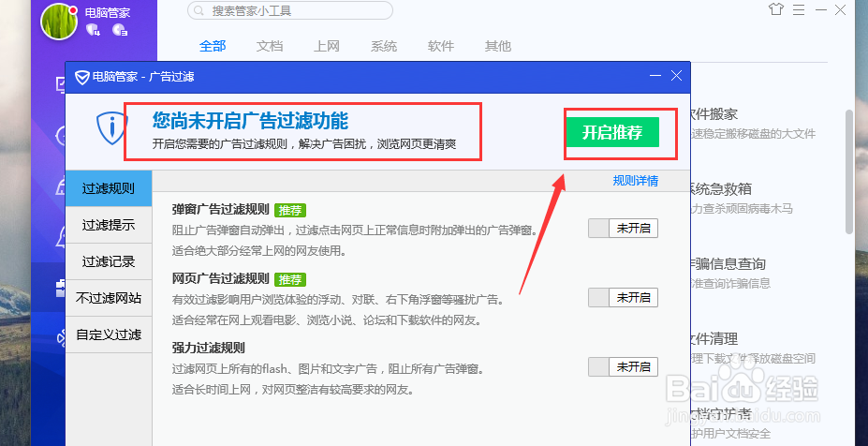The image size is (868, 446).
Task: Click the 弹窗广告过滤规则 heading
Action: pos(220,210)
